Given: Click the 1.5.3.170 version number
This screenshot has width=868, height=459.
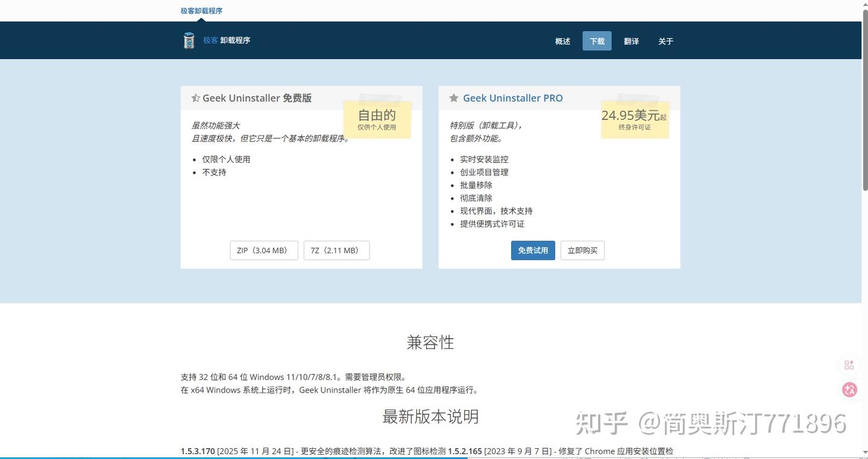Looking at the screenshot, I should (x=198, y=451).
